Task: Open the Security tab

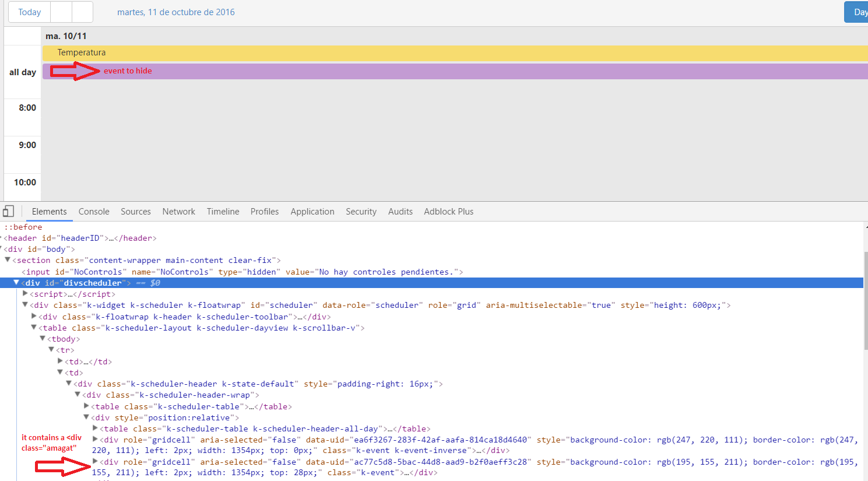Action: tap(361, 212)
